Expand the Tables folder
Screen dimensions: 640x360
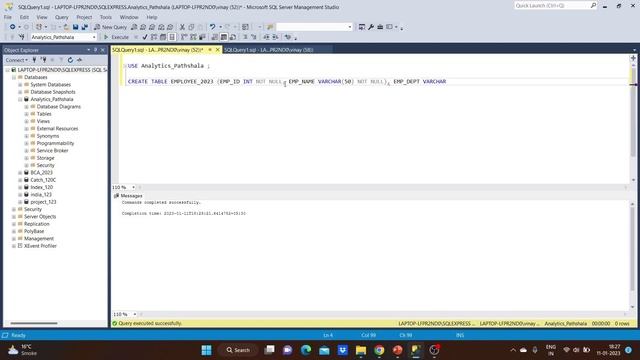[x=27, y=114]
